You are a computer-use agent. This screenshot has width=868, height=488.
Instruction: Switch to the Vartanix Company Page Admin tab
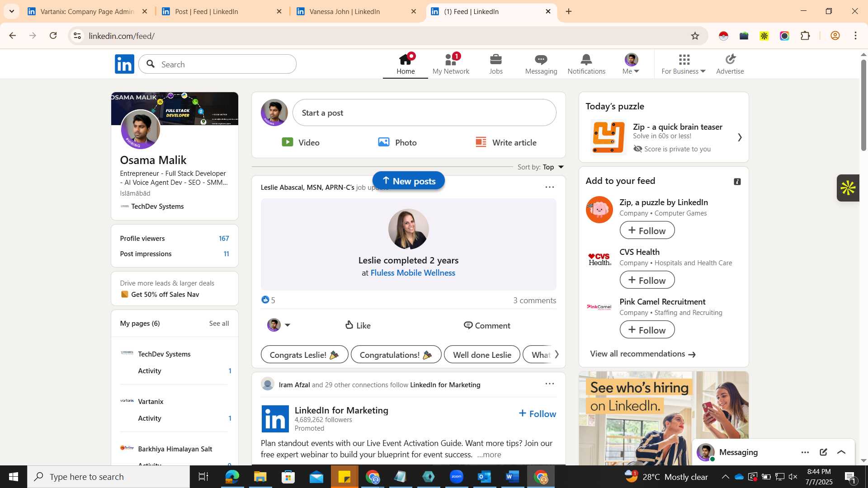pyautogui.click(x=88, y=12)
